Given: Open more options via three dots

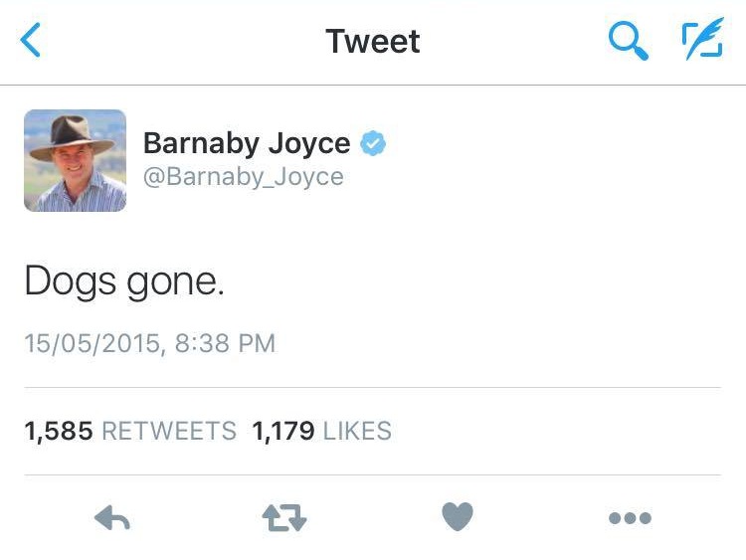Looking at the screenshot, I should pos(630,517).
